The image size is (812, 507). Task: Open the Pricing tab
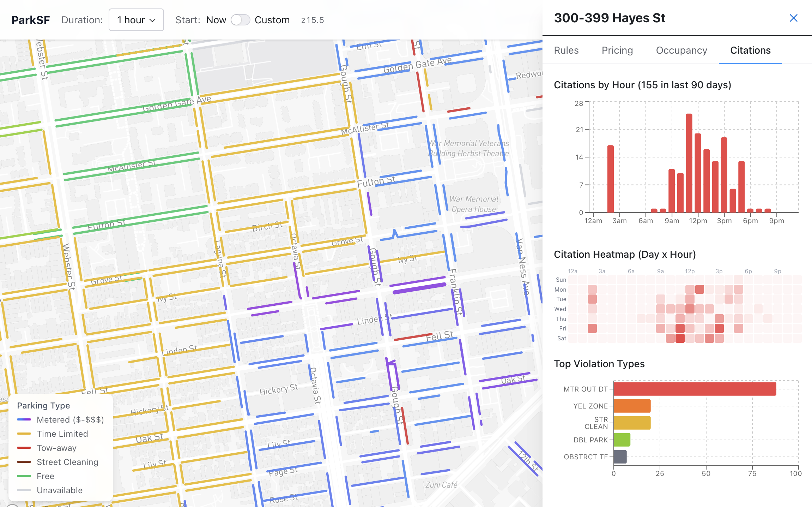(x=617, y=50)
